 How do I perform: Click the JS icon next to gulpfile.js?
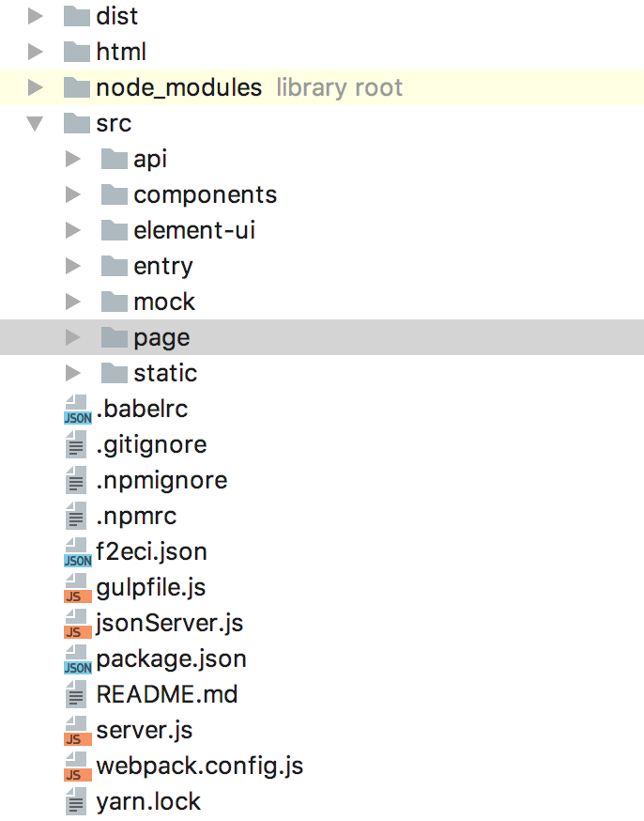point(77,588)
